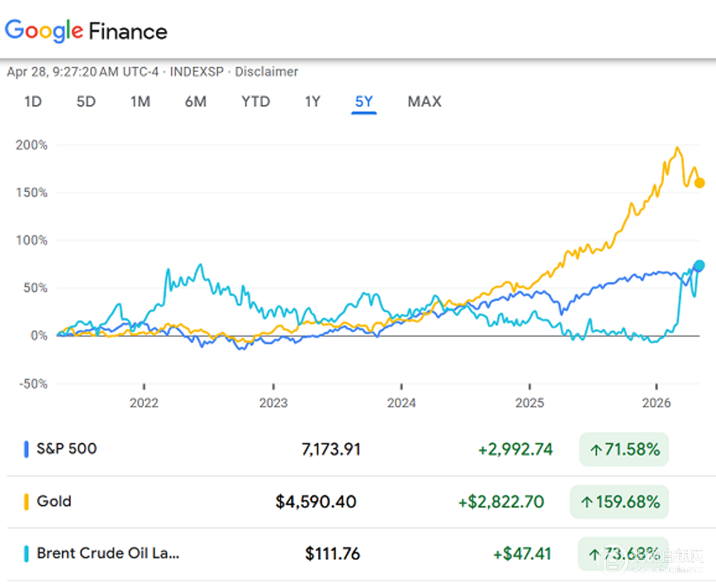Viewport: 716px width, 588px height.
Task: Select the 6M chart range
Action: [195, 102]
